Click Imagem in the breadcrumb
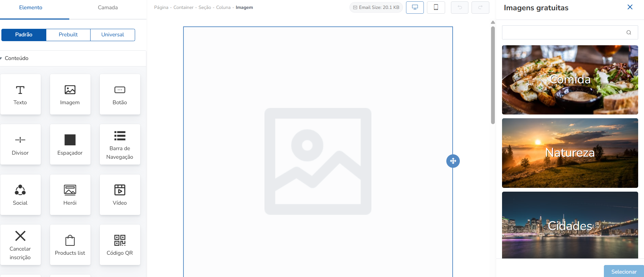Image resolution: width=644 pixels, height=277 pixels. click(x=245, y=8)
